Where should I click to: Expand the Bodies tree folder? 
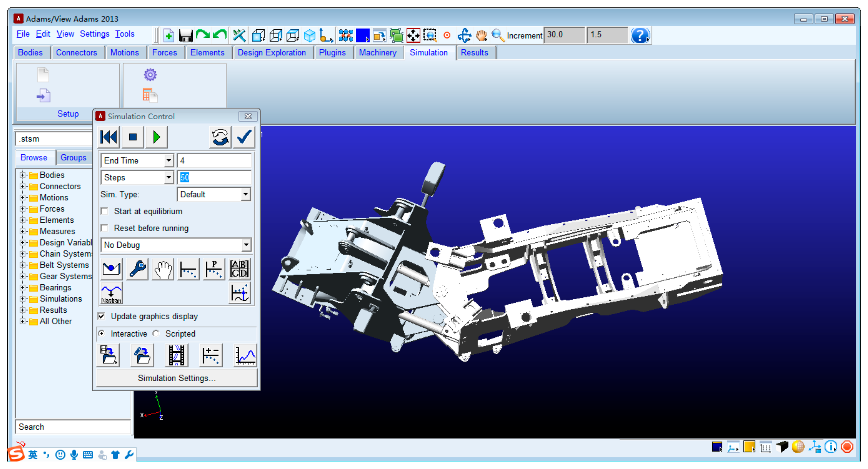[x=22, y=175]
